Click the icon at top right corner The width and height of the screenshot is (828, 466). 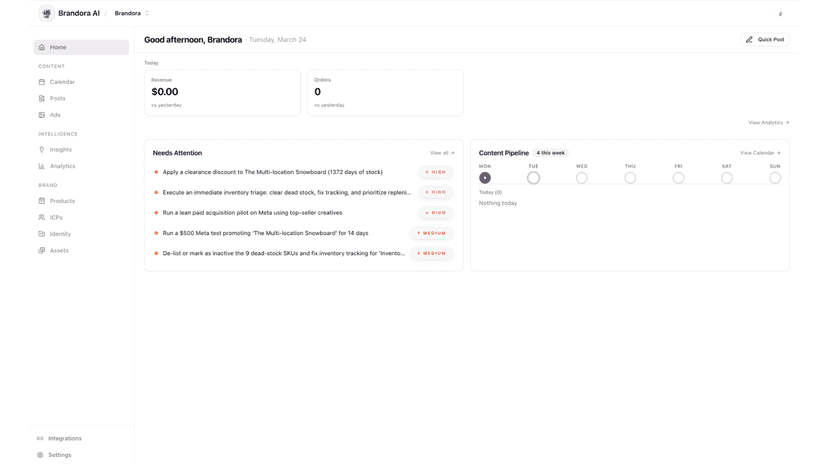pos(780,14)
